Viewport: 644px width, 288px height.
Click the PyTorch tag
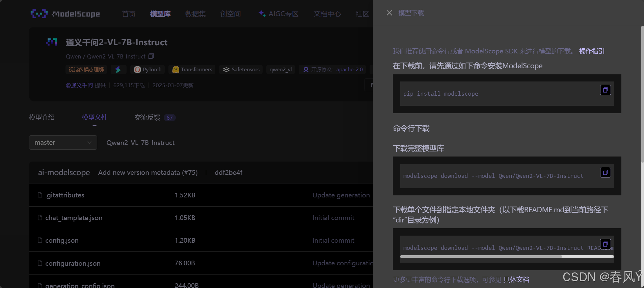(x=148, y=69)
